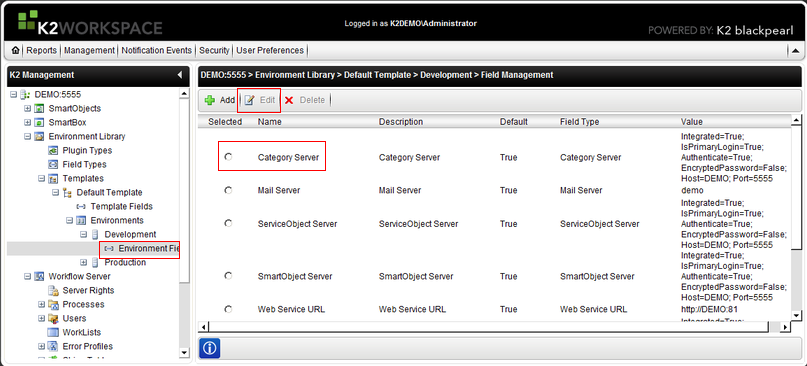Viewport: 807px width, 366px height.
Task: Collapse the Development tree node
Action: click(83, 234)
